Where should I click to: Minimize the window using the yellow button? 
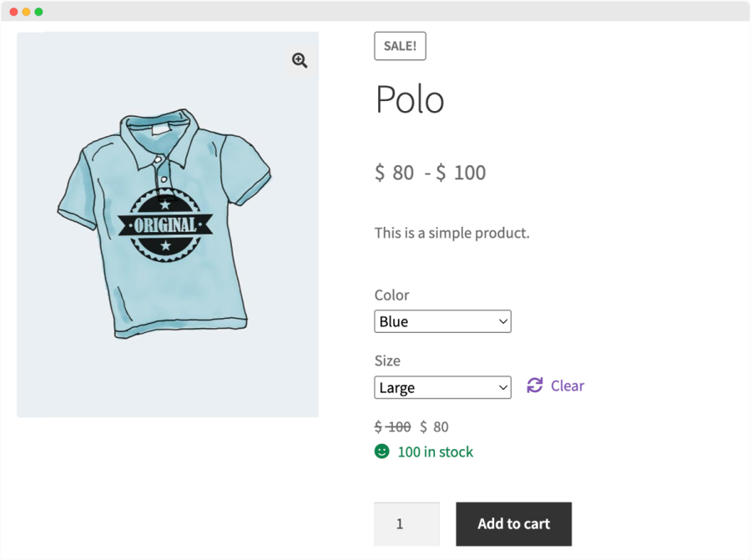(x=27, y=12)
